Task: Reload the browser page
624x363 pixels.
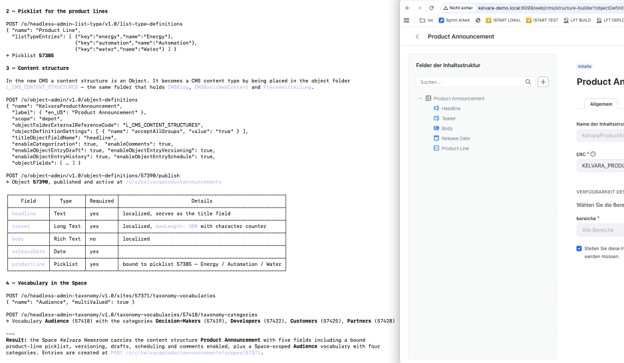Action: [x=431, y=8]
